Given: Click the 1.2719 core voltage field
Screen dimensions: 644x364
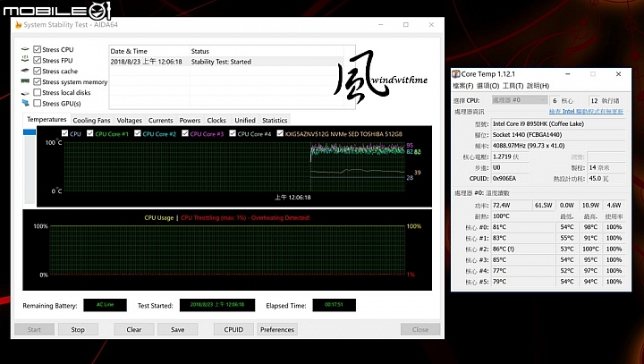Looking at the screenshot, I should (510, 157).
